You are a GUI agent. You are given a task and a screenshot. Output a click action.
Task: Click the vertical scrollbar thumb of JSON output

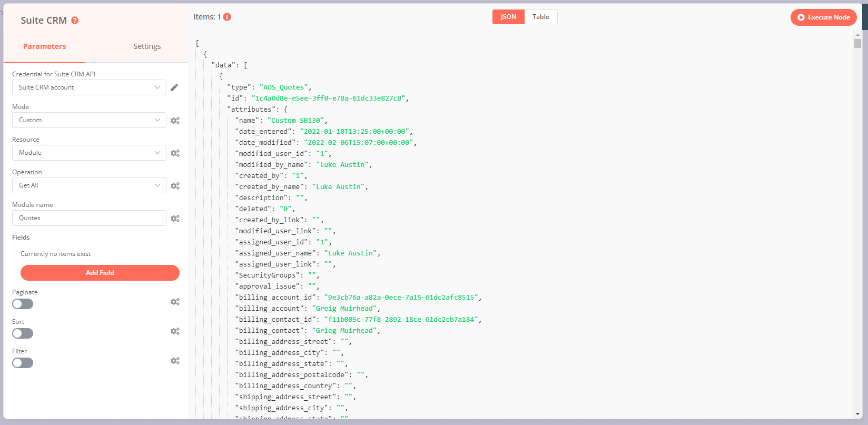[858, 44]
